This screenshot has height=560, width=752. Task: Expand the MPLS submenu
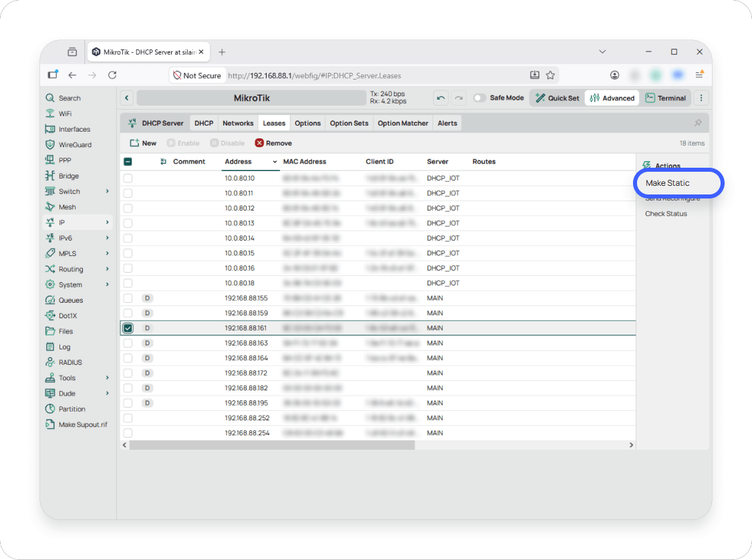point(108,254)
